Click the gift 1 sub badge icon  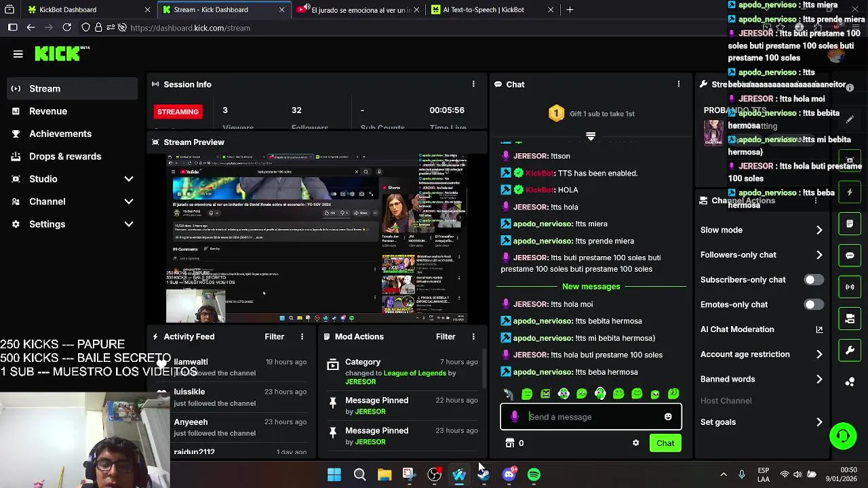556,113
